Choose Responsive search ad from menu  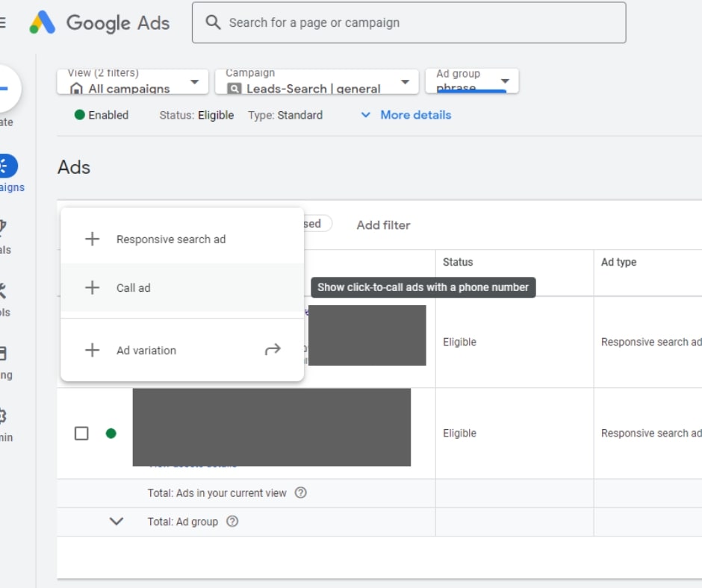(182, 240)
